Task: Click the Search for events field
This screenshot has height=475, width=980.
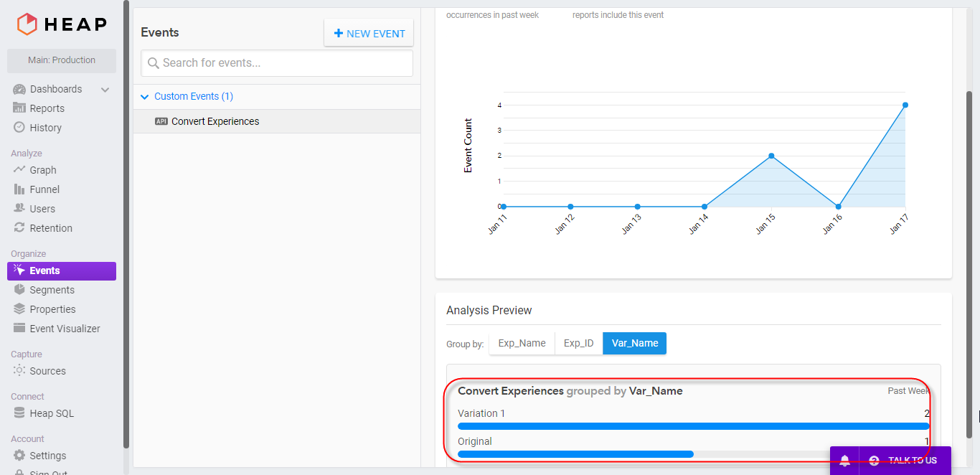Action: pos(276,63)
